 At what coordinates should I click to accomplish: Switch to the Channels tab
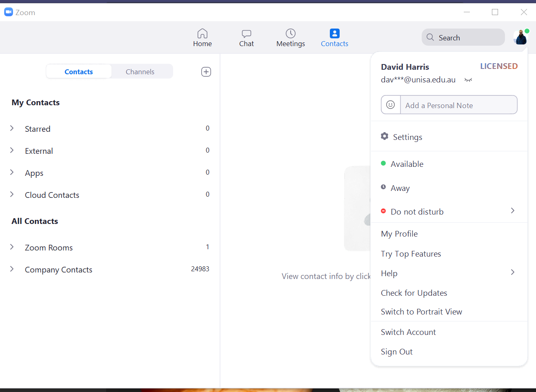pos(140,72)
